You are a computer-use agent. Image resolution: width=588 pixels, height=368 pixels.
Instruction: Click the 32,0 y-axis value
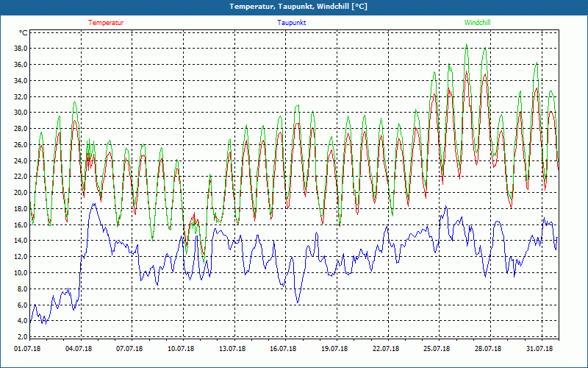click(x=20, y=96)
